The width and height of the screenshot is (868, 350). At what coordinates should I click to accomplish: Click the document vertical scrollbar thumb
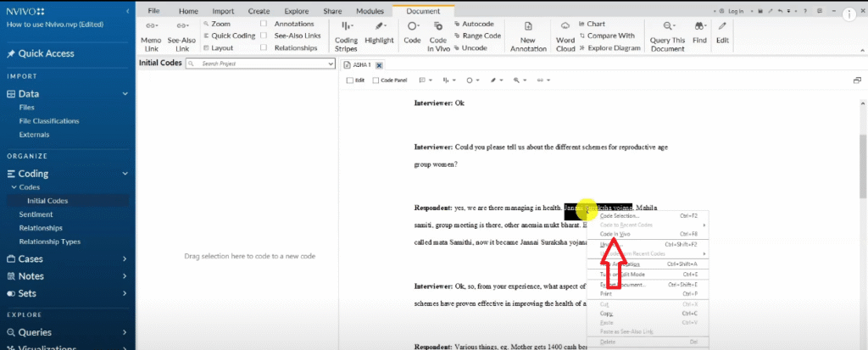click(863, 166)
